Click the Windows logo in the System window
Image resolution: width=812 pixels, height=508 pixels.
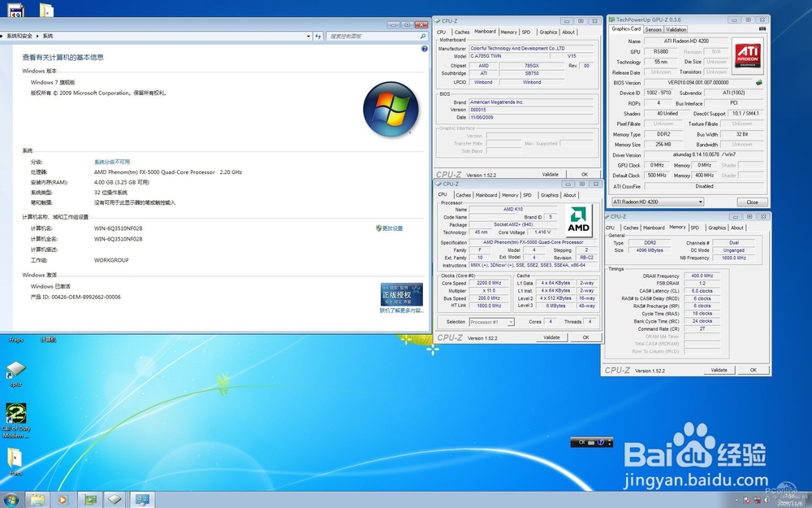coord(391,109)
